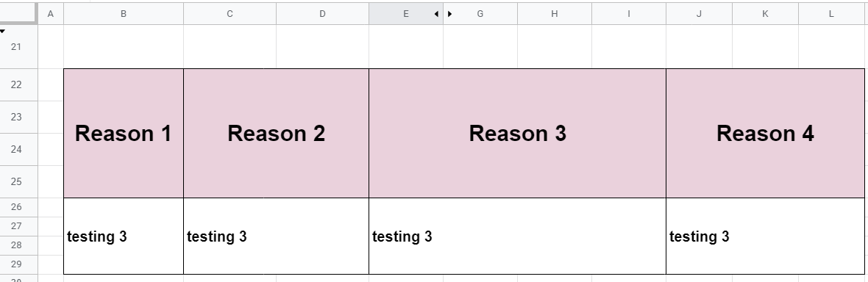Click the hidden rows arrow above row 21
This screenshot has width=868, height=282.
pyautogui.click(x=3, y=31)
